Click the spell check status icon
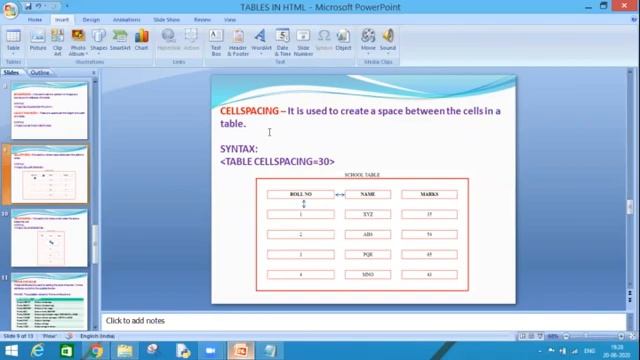The image size is (640, 360). [x=69, y=336]
